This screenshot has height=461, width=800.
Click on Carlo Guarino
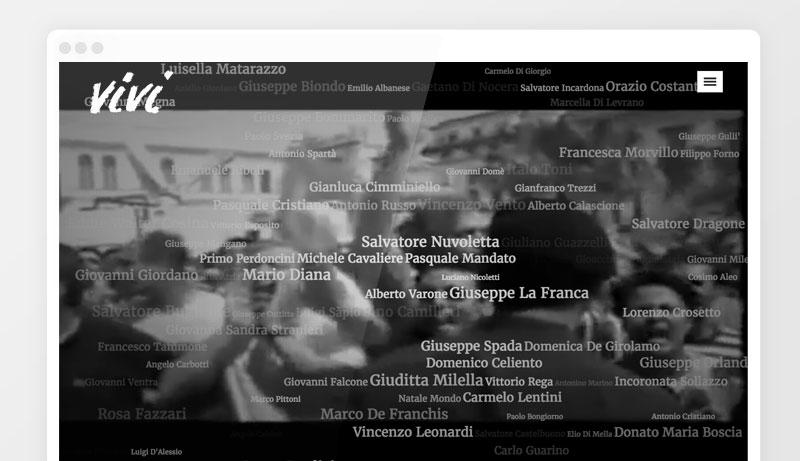(x=530, y=451)
